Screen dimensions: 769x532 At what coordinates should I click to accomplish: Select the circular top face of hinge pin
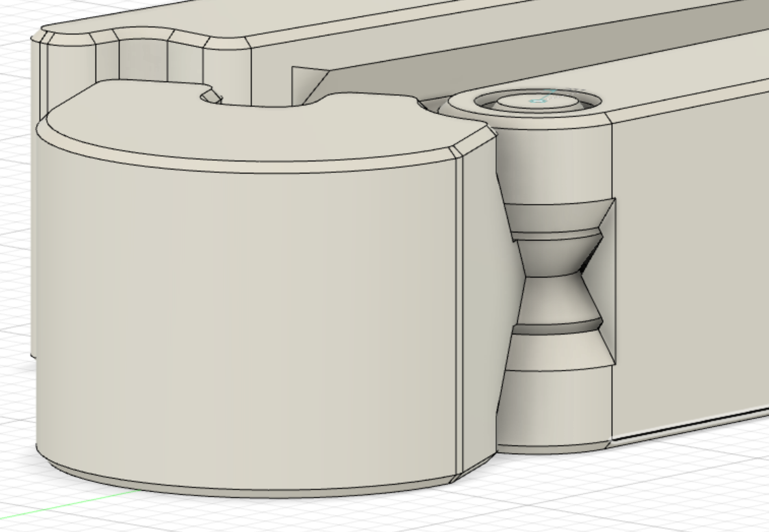(x=537, y=101)
